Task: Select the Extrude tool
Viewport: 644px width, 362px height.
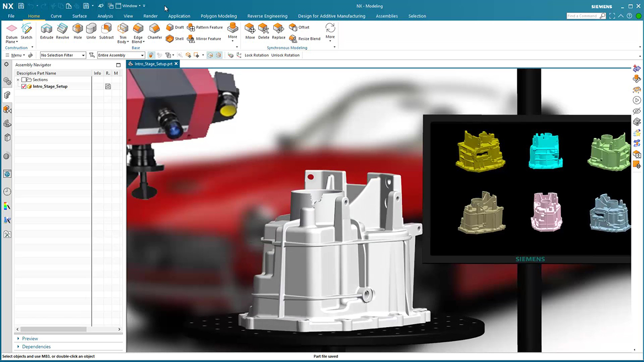Action: tap(46, 31)
